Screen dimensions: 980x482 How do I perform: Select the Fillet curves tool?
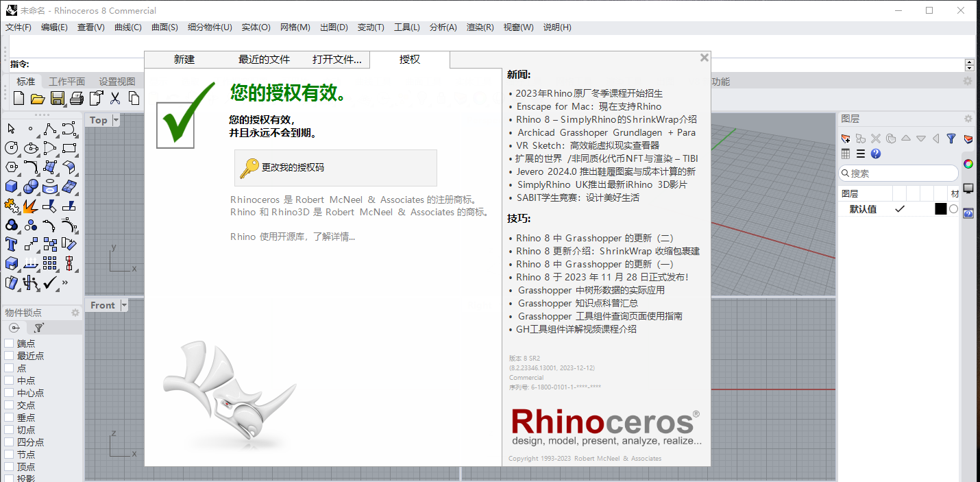click(x=31, y=167)
